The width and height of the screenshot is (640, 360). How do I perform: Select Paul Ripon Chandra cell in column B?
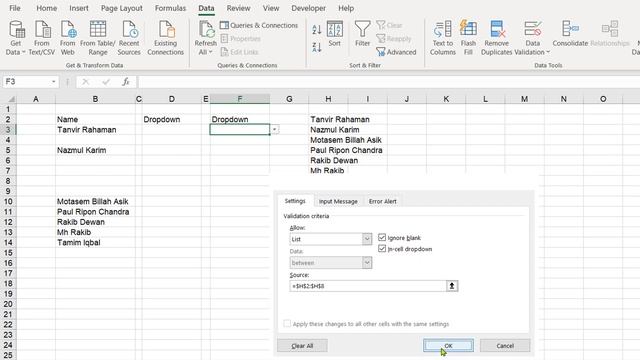click(x=96, y=211)
